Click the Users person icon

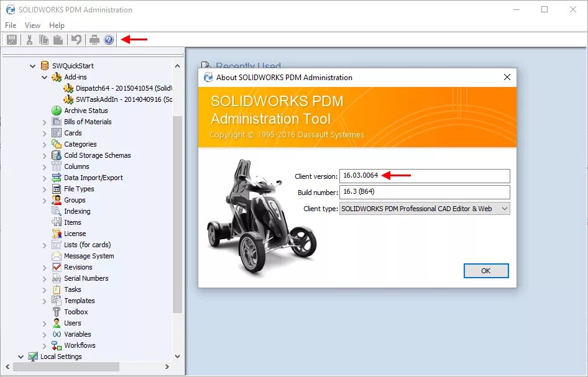point(57,323)
